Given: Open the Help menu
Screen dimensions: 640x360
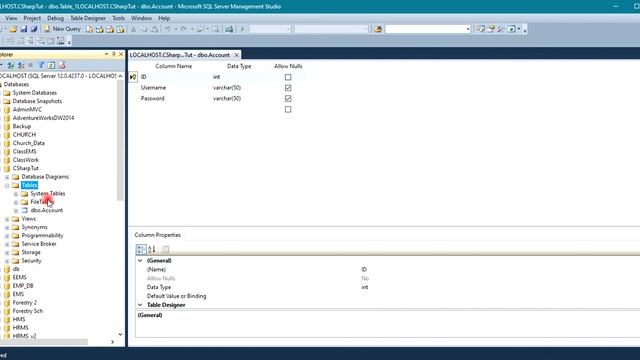Looking at the screenshot, I should 164,18.
